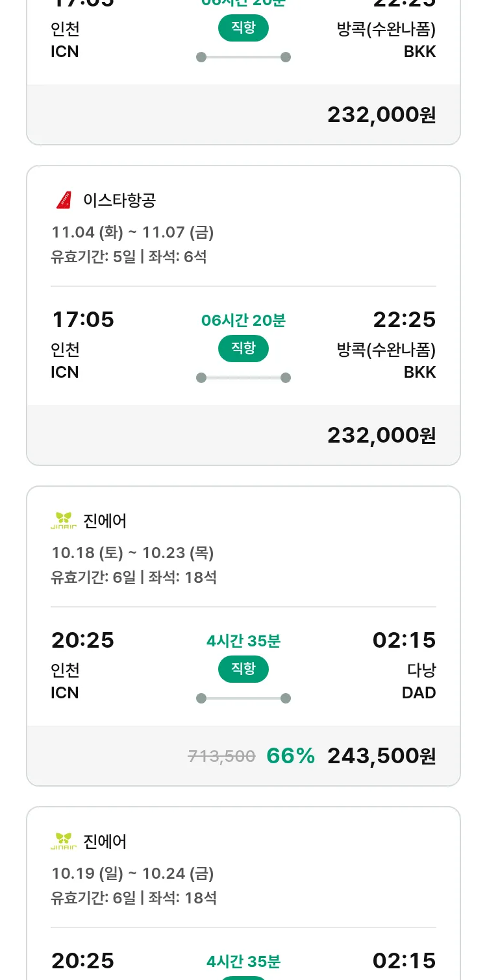Click the route line in the Eastar Jet card
This screenshot has width=487, height=980.
click(243, 378)
